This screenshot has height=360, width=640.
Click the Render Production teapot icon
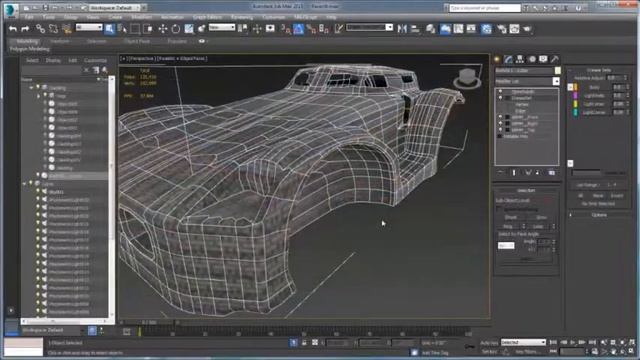[x=527, y=29]
